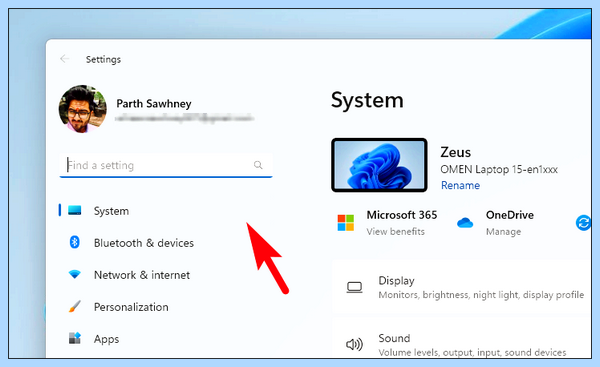
Task: Click the Windows Update sync icon
Action: pos(583,223)
